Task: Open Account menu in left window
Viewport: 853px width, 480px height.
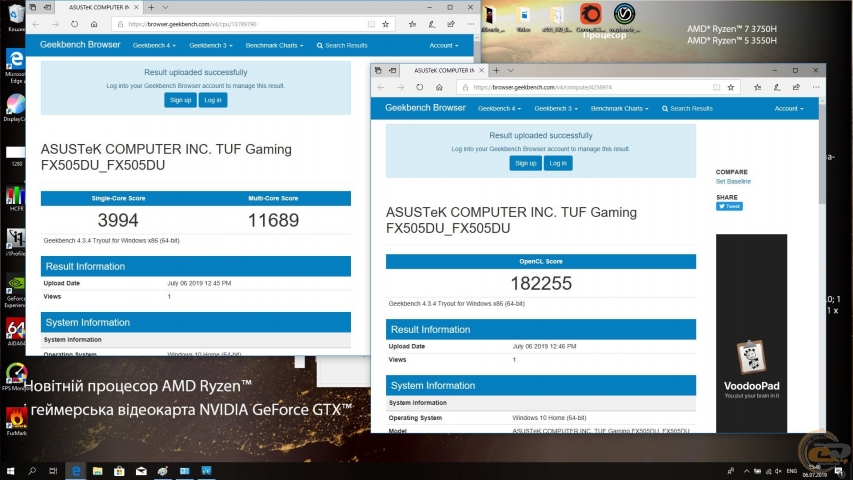Action: pyautogui.click(x=443, y=46)
